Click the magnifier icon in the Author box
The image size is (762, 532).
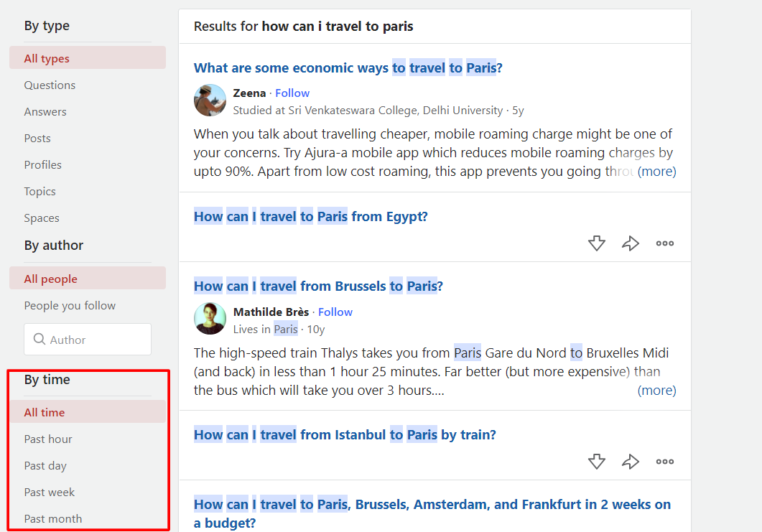(x=40, y=338)
